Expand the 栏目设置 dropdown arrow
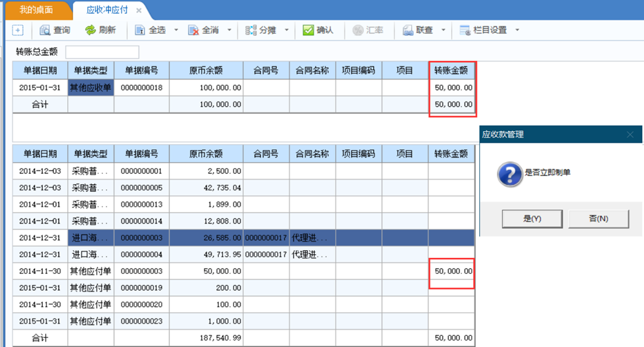The width and height of the screenshot is (644, 347). 517,30
